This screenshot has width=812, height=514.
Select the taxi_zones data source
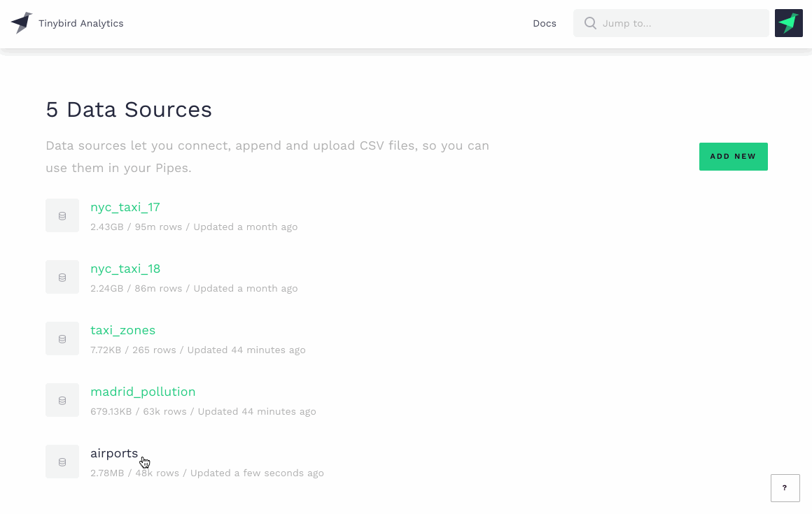coord(122,330)
